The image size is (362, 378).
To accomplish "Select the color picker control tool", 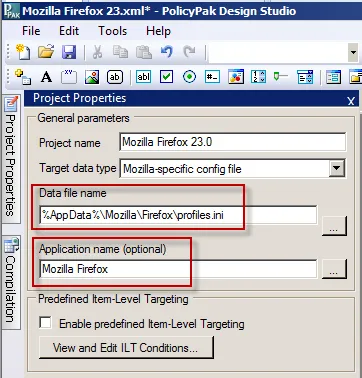I will coord(236,77).
